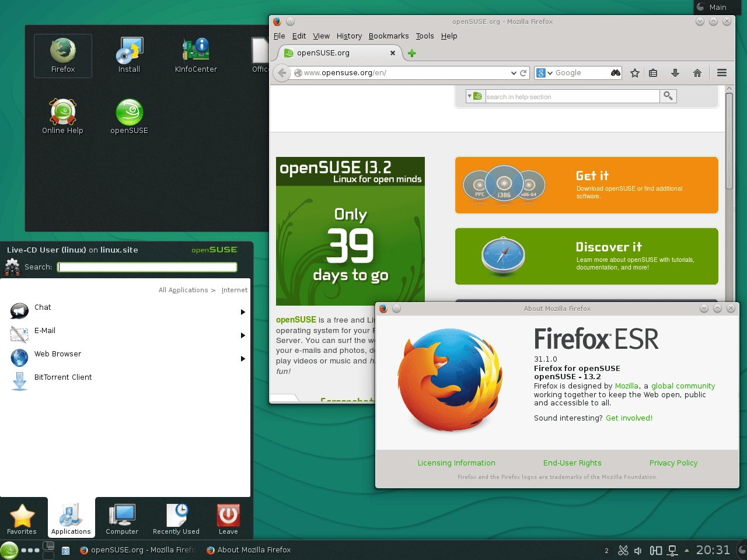Image resolution: width=747 pixels, height=560 pixels.
Task: Open the Privacy Policy link
Action: pos(673,463)
